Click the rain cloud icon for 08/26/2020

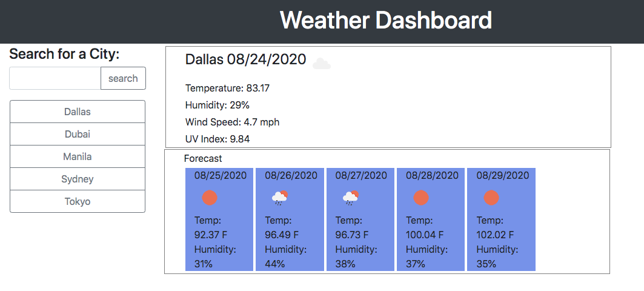[280, 198]
